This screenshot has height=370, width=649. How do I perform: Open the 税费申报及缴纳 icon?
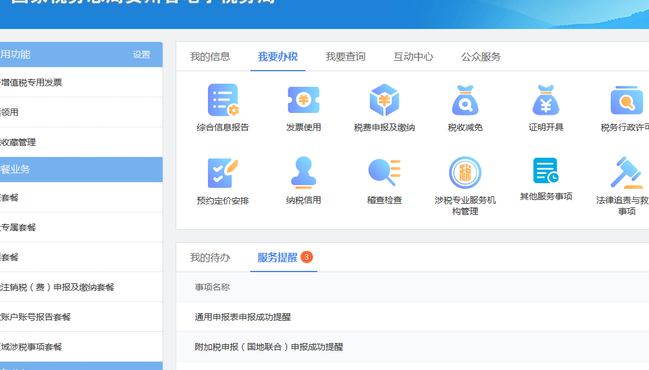384,100
